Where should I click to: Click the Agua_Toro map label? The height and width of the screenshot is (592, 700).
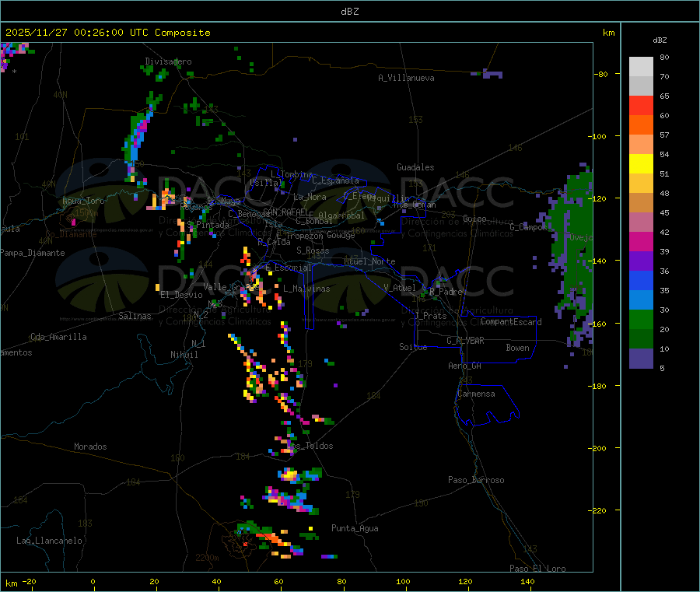[83, 201]
